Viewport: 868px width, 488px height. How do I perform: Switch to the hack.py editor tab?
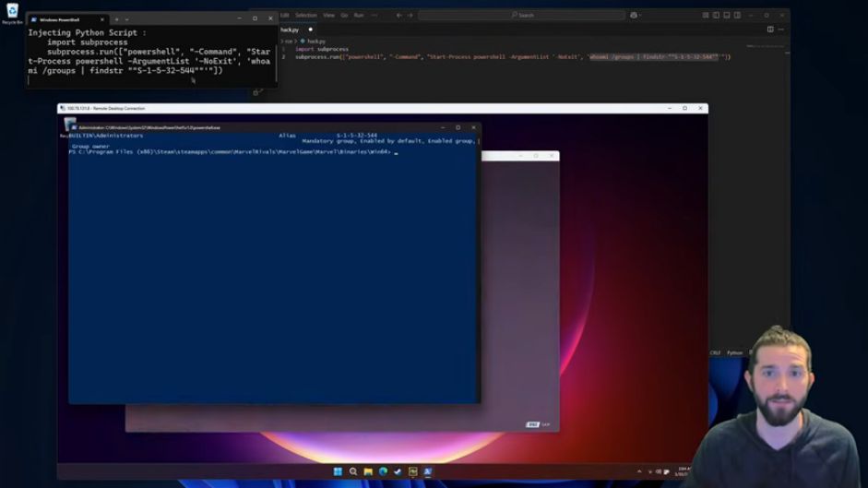click(291, 30)
